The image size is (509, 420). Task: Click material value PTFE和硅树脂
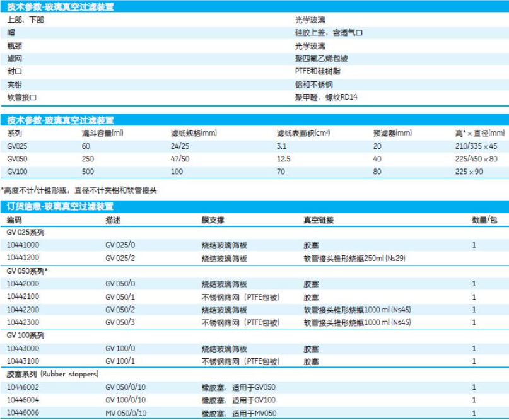(318, 71)
